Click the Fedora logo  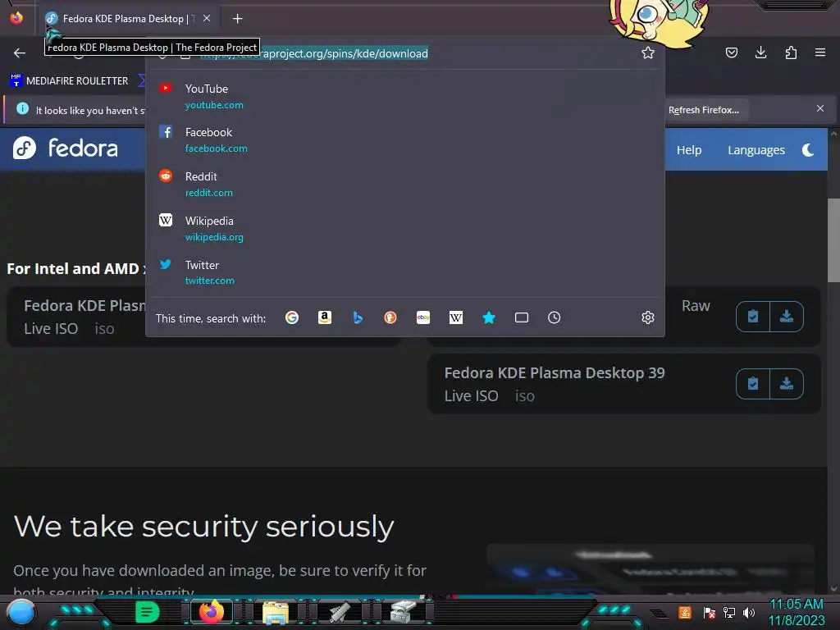(66, 148)
